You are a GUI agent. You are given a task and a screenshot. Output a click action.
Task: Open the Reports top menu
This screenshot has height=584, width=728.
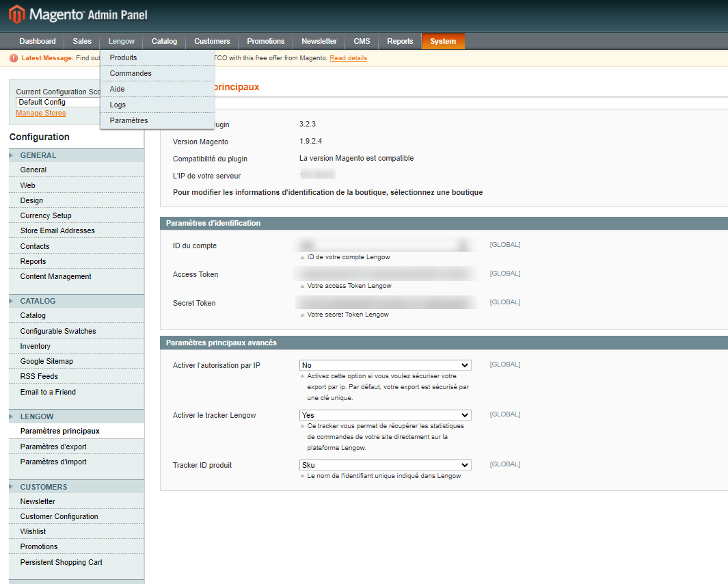point(400,41)
